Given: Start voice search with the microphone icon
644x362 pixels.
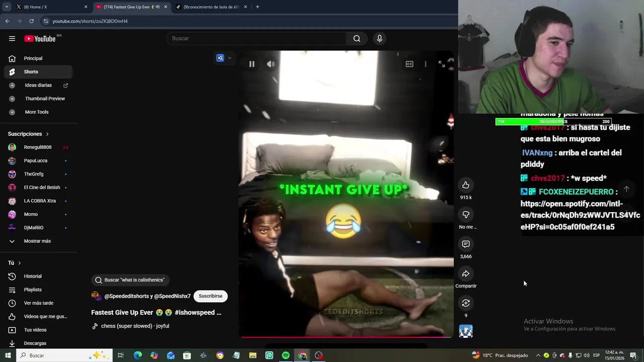Looking at the screenshot, I should point(380,39).
